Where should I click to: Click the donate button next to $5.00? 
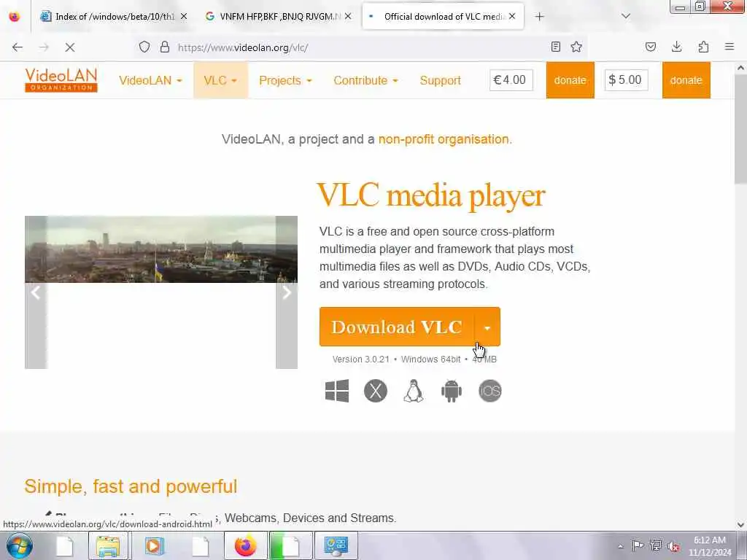686,80
